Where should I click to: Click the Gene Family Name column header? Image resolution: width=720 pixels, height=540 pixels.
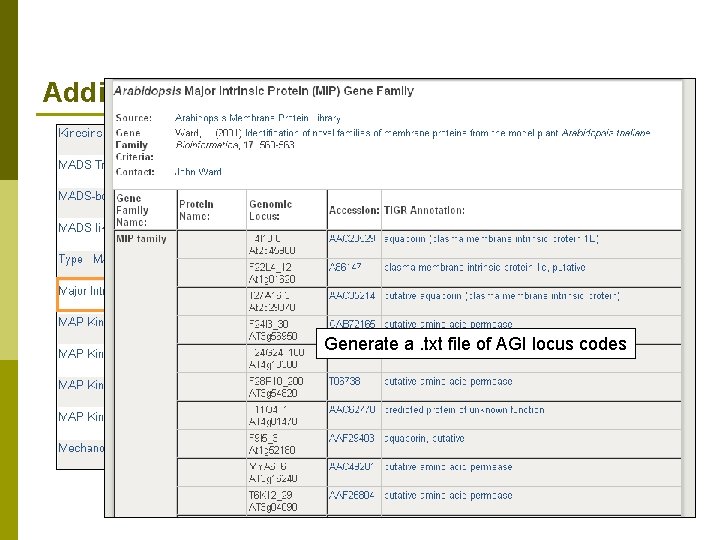146,210
